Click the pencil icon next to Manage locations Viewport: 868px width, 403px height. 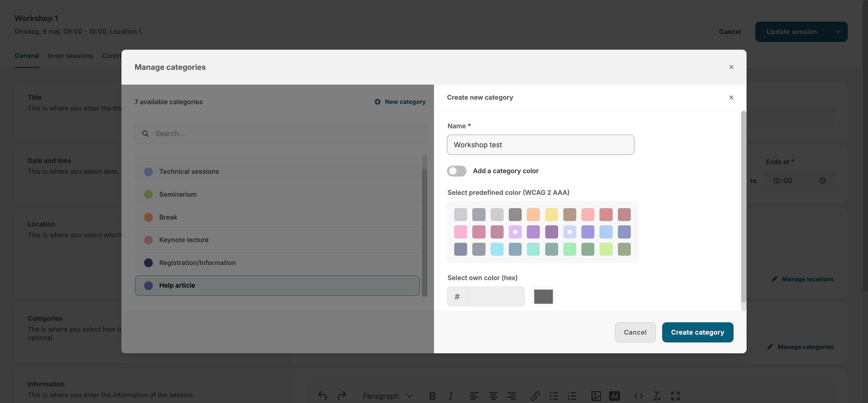pos(774,279)
